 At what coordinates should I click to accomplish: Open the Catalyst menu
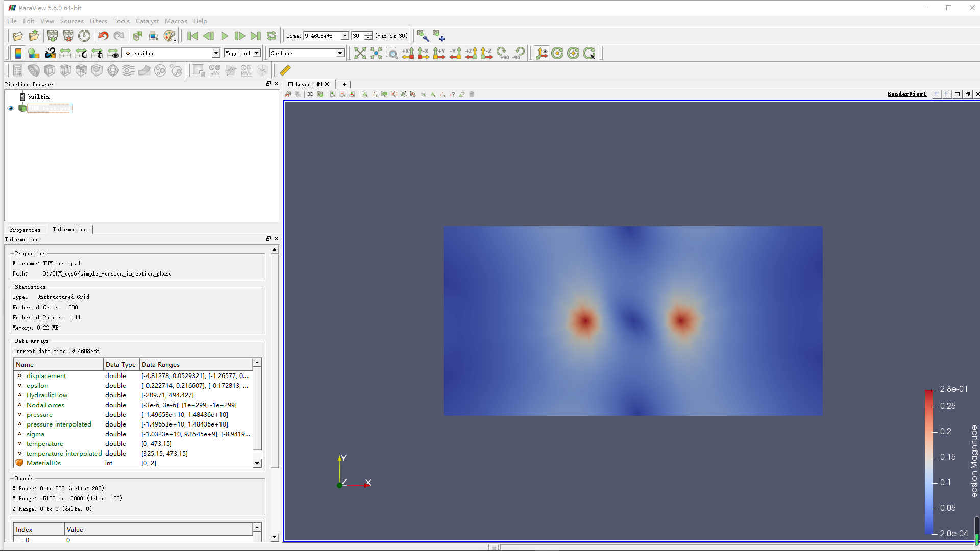point(147,21)
